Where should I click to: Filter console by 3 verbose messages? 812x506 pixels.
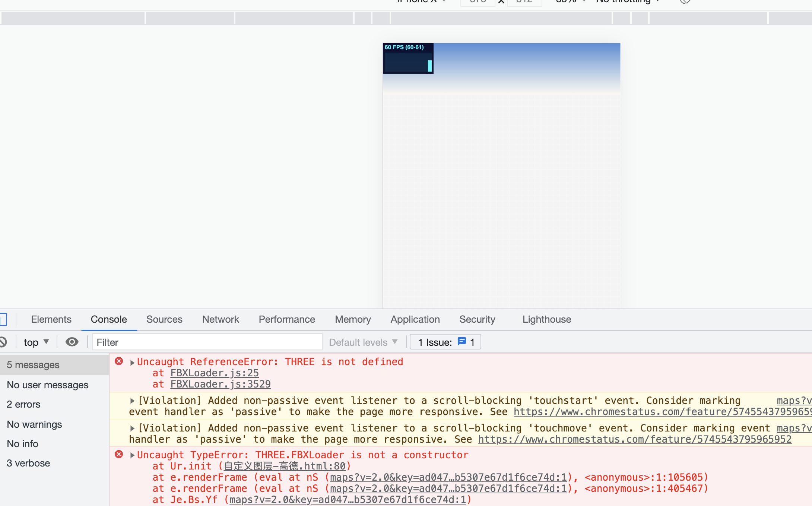coord(28,463)
